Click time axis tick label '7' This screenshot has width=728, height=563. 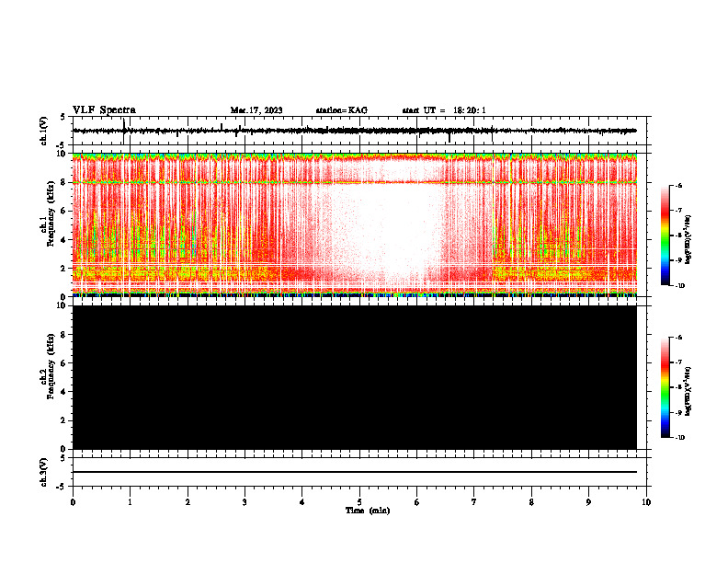(474, 502)
